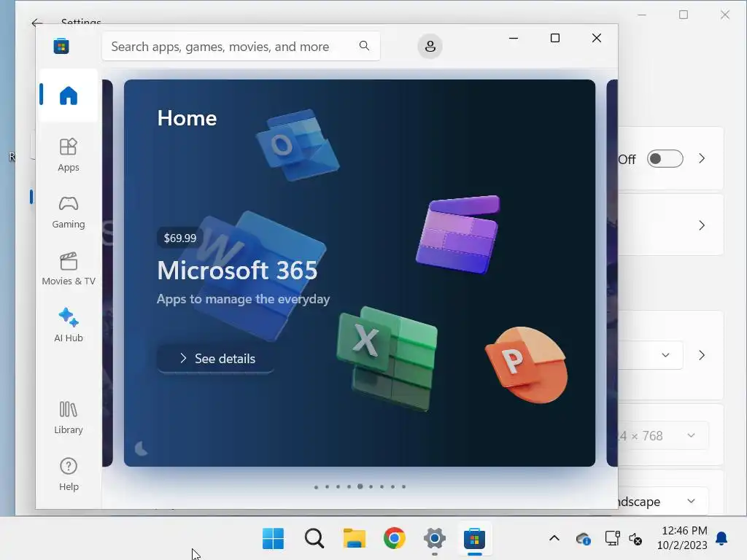Open the second Settings row chevron
The image size is (747, 560).
pyautogui.click(x=702, y=225)
